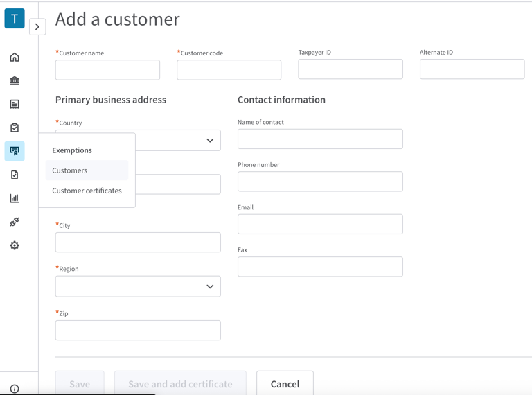
Task: Click the Save and add certificate button
Action: (180, 384)
